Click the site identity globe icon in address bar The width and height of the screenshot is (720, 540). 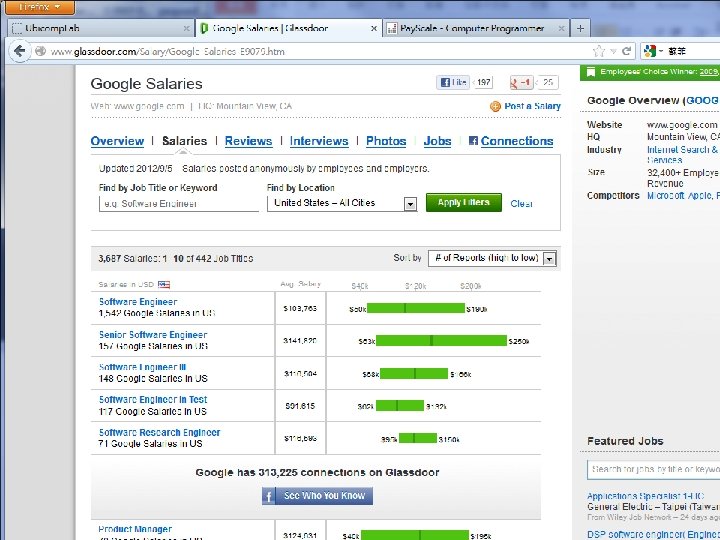(40, 51)
